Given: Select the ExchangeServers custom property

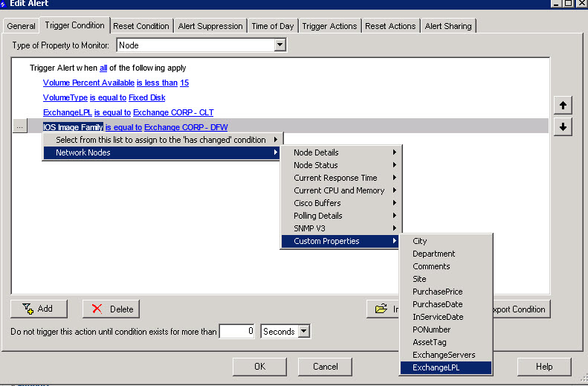Looking at the screenshot, I should point(446,355).
